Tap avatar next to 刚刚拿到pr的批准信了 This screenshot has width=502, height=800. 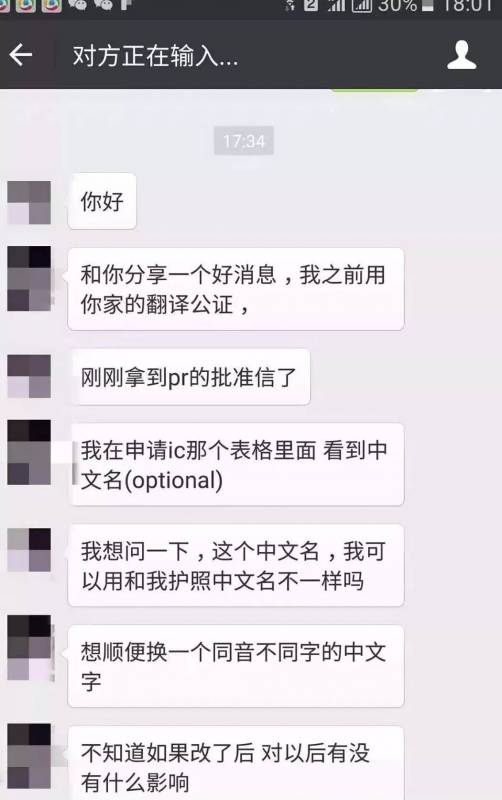tap(29, 377)
